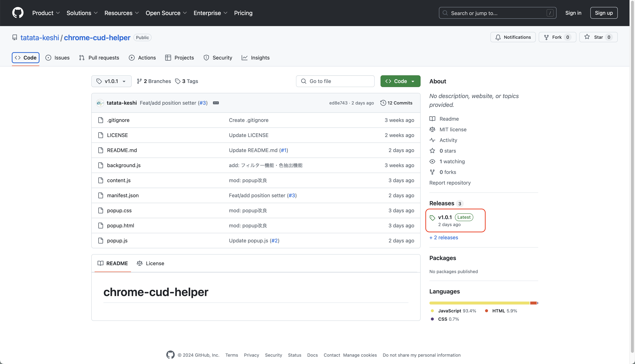Click the red HTML segment of language bar
The image size is (635, 364).
coord(533,303)
